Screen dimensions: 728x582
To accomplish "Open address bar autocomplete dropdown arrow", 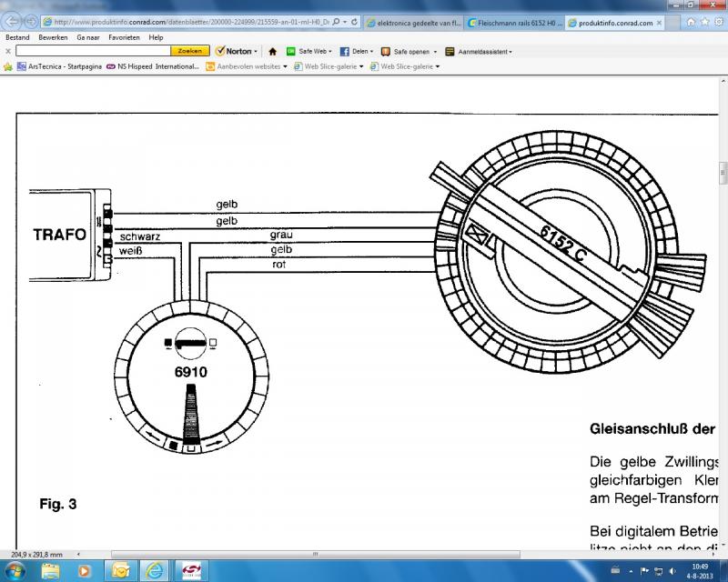I will coord(345,22).
